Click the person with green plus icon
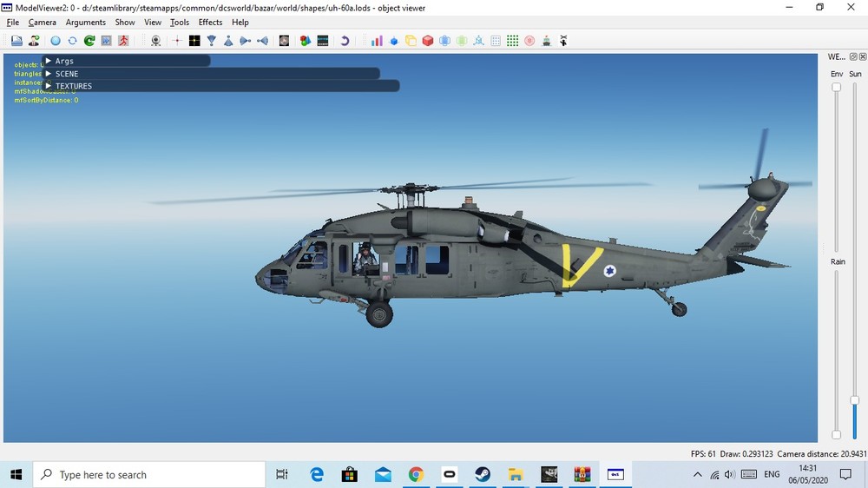868x488 pixels. point(35,41)
